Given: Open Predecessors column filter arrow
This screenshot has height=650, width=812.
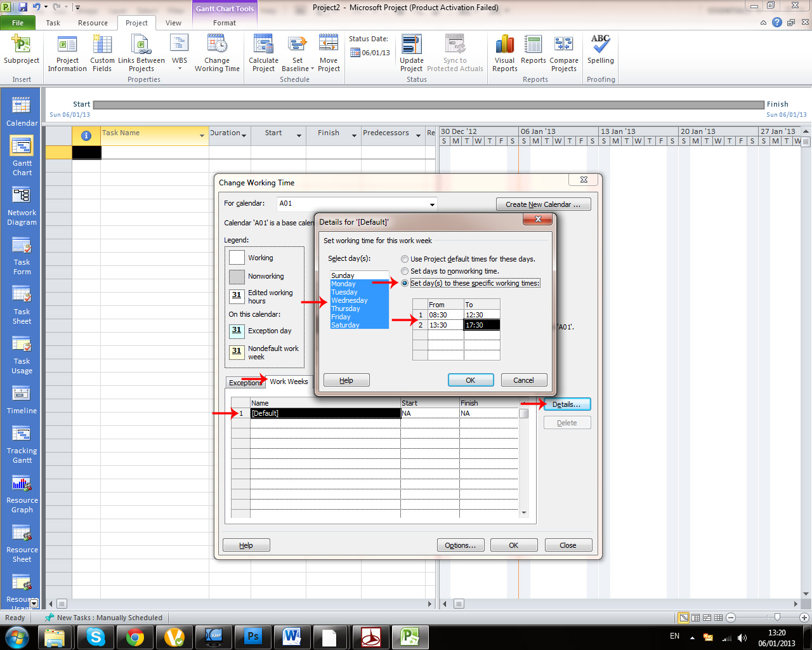Looking at the screenshot, I should pyautogui.click(x=418, y=135).
